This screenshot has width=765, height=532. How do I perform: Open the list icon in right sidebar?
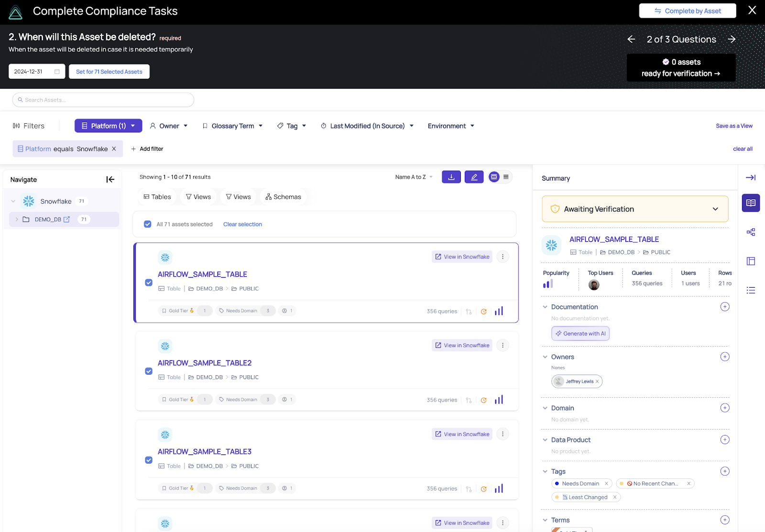click(751, 290)
